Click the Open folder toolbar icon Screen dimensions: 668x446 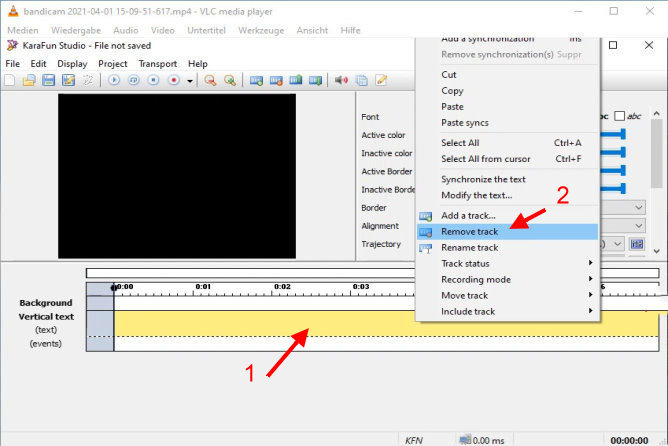(x=28, y=80)
